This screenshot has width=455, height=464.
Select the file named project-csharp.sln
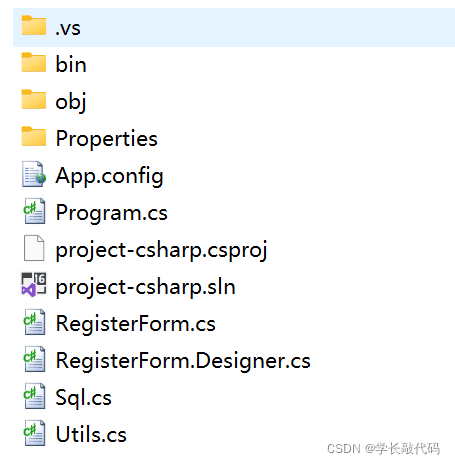click(146, 287)
